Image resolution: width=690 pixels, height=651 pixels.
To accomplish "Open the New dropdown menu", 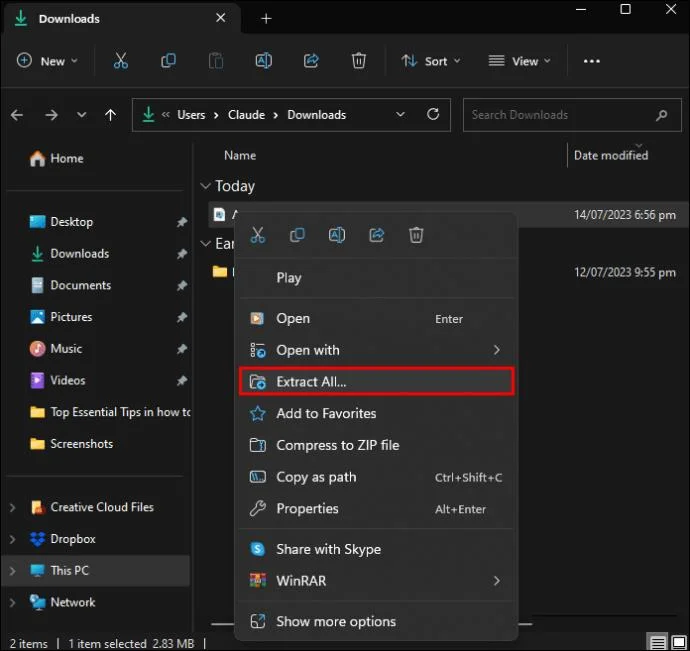I will point(47,61).
